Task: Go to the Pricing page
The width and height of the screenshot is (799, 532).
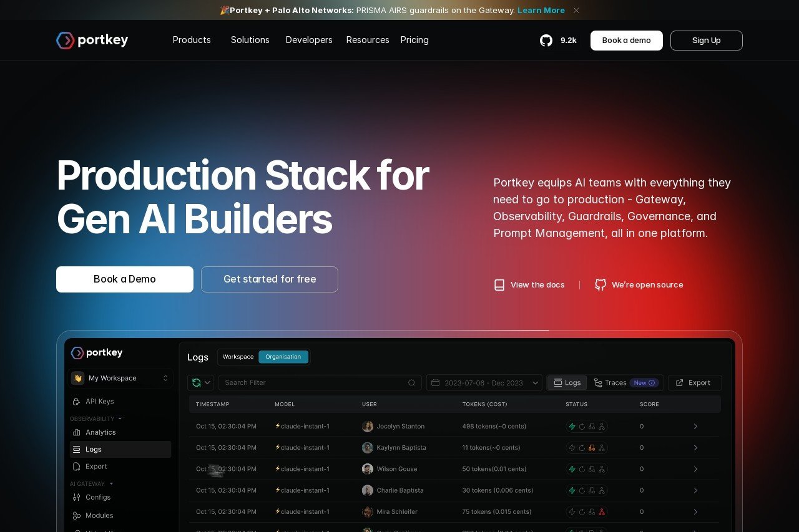Action: click(414, 40)
